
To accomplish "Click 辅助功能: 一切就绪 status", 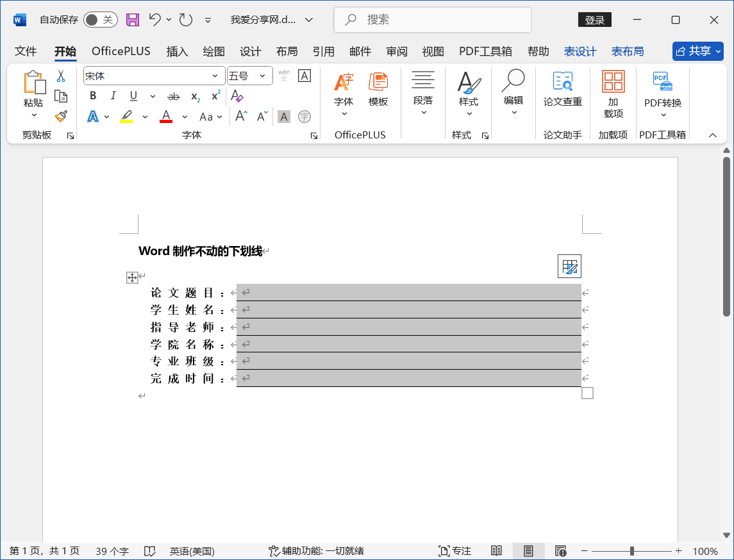I will 316,550.
